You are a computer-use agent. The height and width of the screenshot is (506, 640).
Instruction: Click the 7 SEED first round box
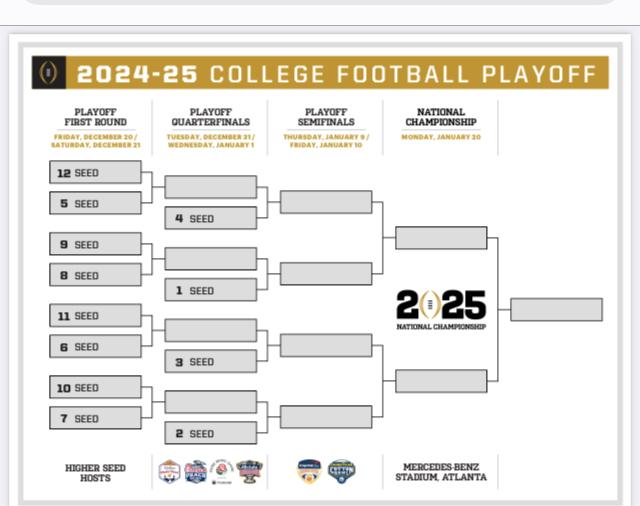click(95, 418)
